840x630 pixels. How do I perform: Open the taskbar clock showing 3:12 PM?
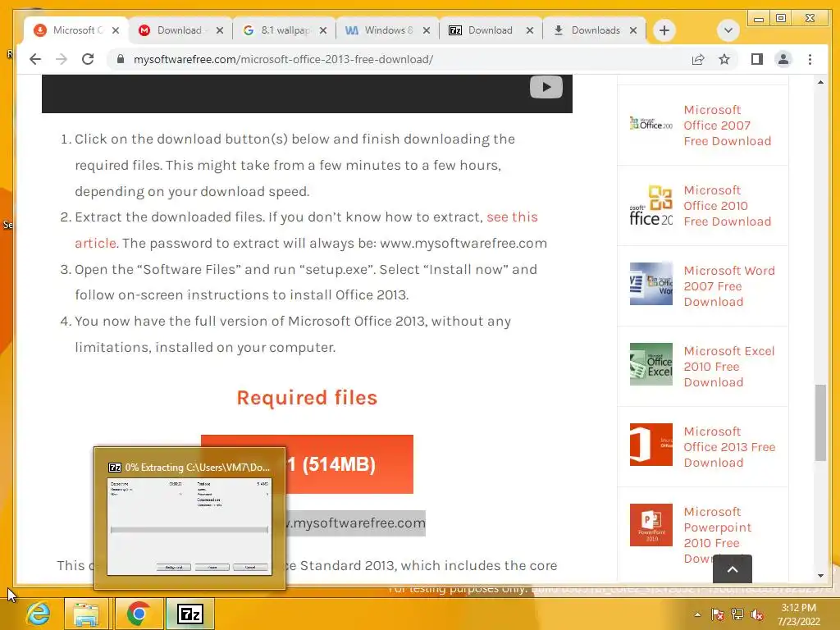coord(799,614)
